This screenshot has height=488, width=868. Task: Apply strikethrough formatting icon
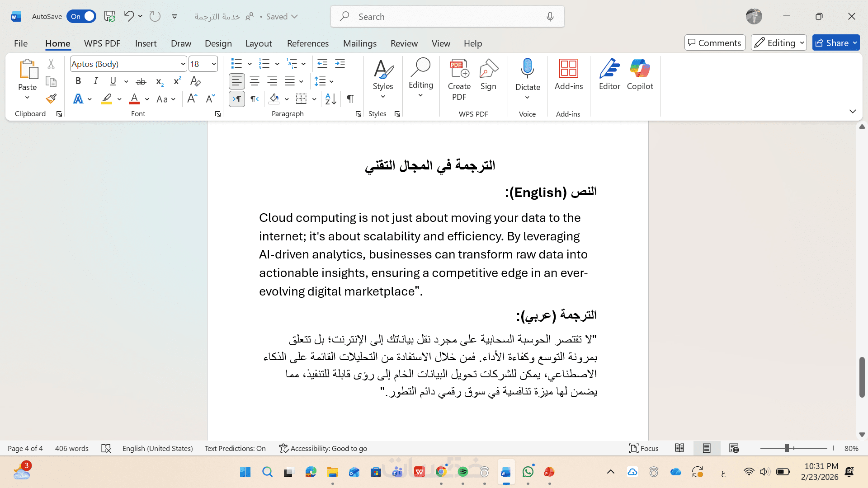click(141, 81)
